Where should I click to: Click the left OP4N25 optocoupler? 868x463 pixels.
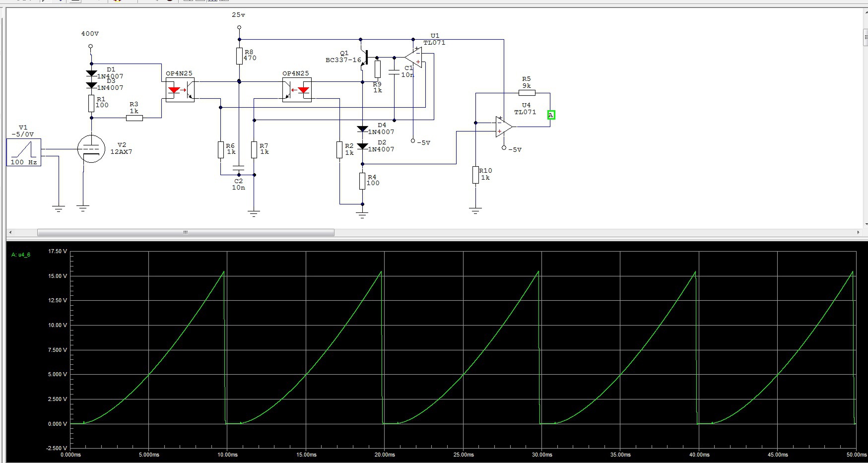point(180,90)
